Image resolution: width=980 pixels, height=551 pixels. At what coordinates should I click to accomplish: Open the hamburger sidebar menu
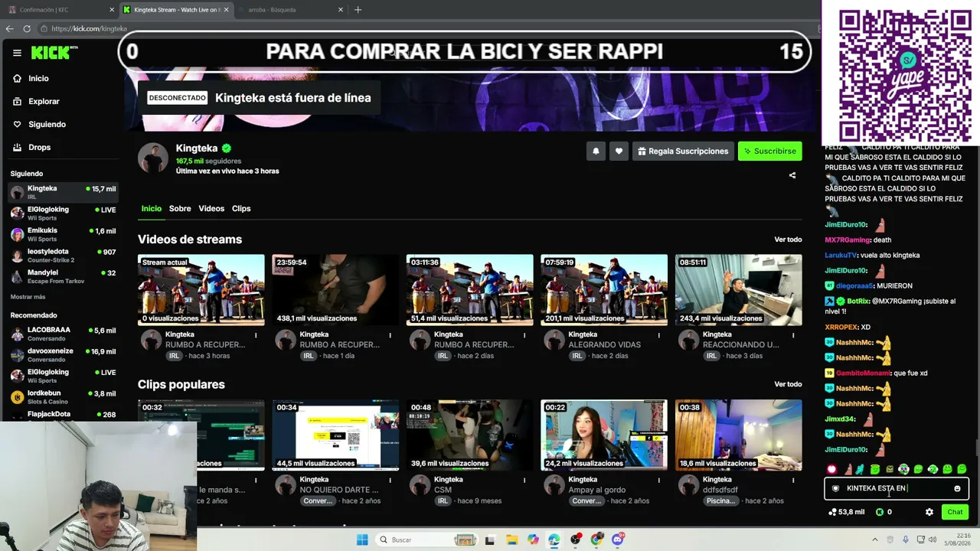point(17,53)
